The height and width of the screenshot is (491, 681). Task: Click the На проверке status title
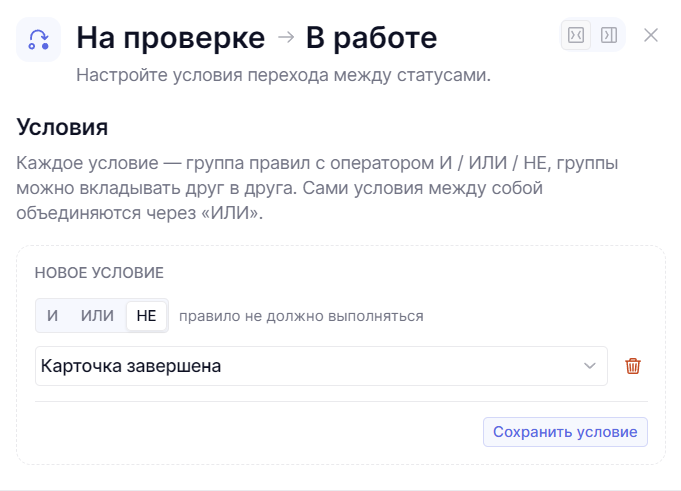(x=171, y=38)
